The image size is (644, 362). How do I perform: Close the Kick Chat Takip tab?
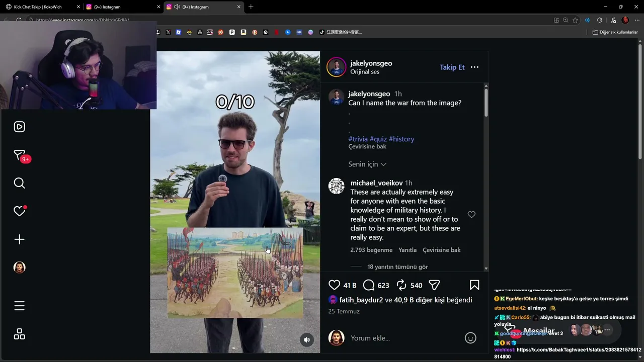point(78,7)
